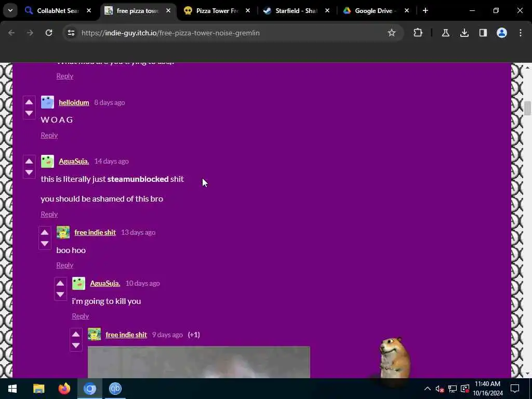Upvote free indie shit's 9 days ago comment

(x=76, y=334)
